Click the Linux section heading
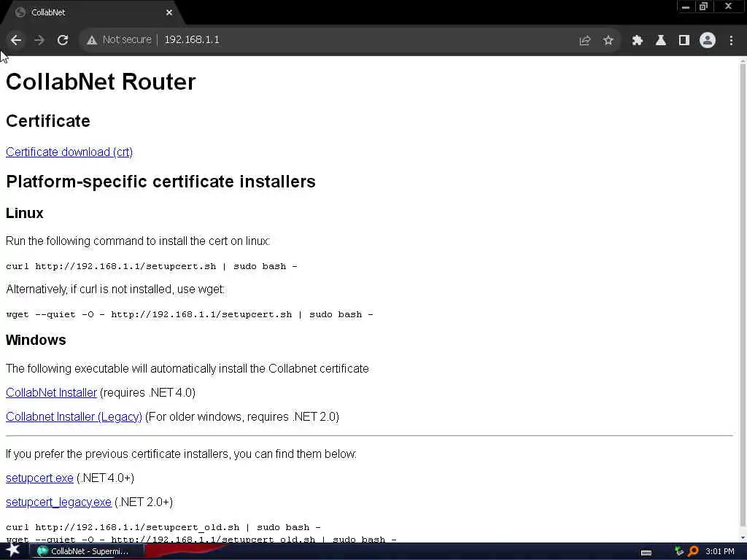This screenshot has height=560, width=747. coord(24,213)
